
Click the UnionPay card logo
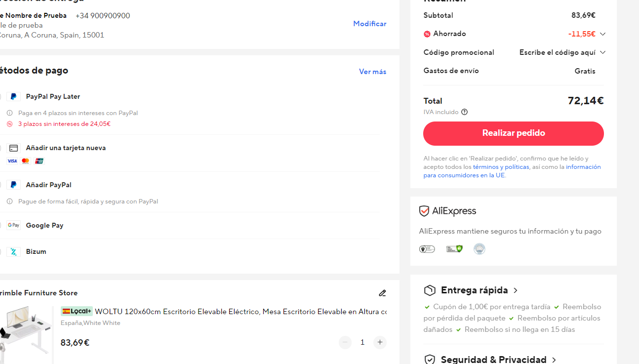(x=39, y=161)
